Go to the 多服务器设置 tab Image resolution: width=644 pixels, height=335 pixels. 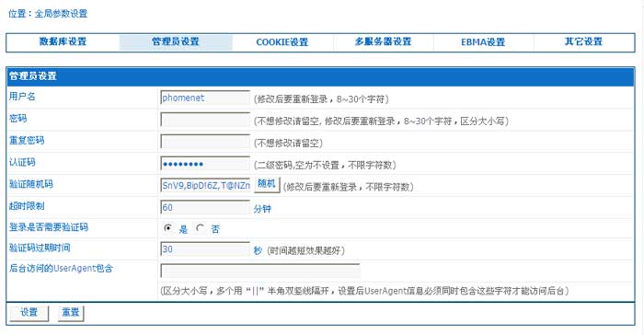point(384,42)
